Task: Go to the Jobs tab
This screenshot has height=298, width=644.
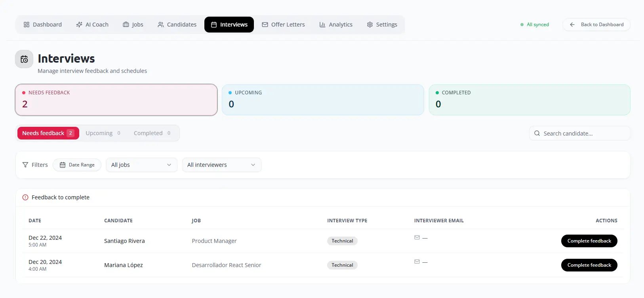Action: pos(133,25)
